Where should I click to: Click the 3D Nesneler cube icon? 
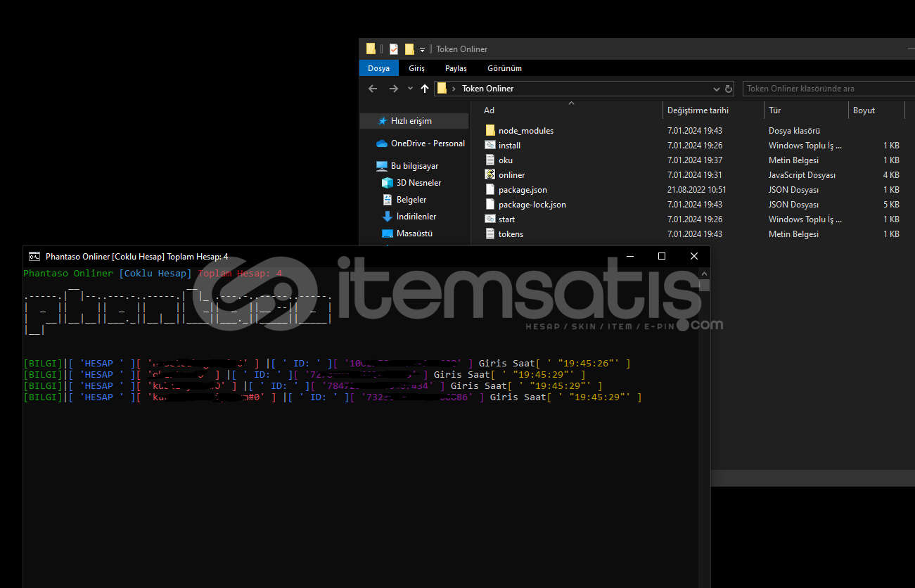click(x=388, y=183)
